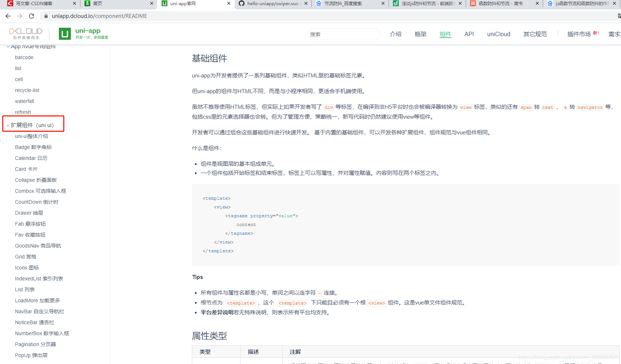
Task: Switch to hello-uniapp/swiper.vue GitHub tab
Action: [273, 3]
